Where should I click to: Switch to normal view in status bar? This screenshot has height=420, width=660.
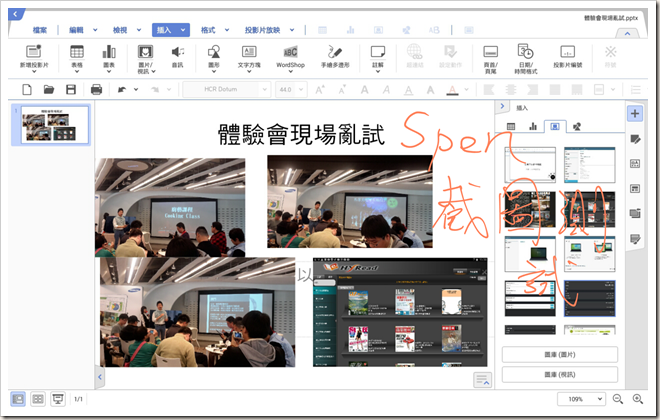point(18,399)
